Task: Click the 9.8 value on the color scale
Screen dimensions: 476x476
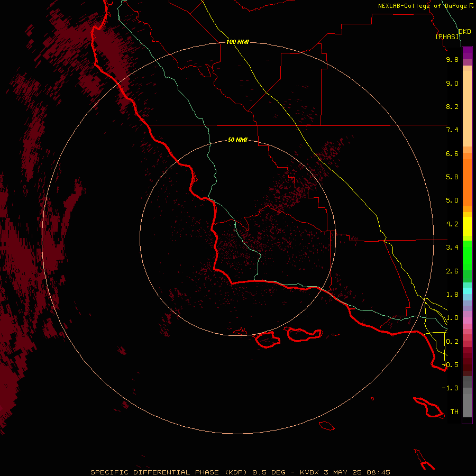Action: 452,59
